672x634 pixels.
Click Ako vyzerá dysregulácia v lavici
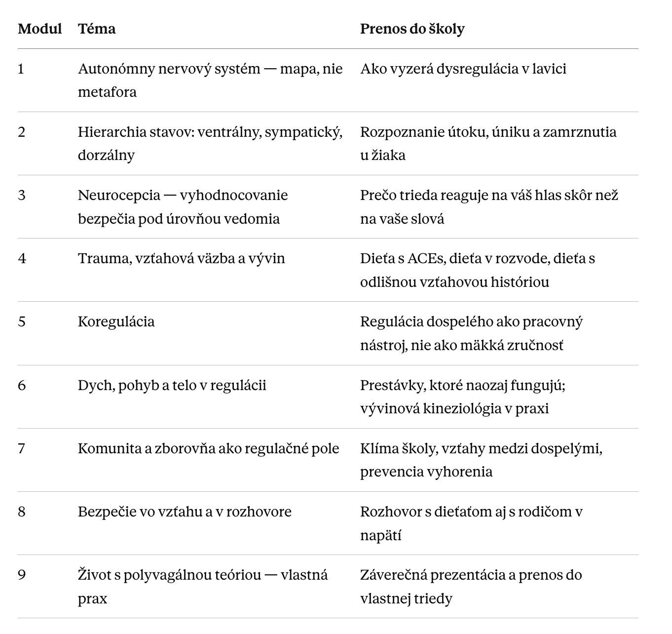(x=463, y=69)
